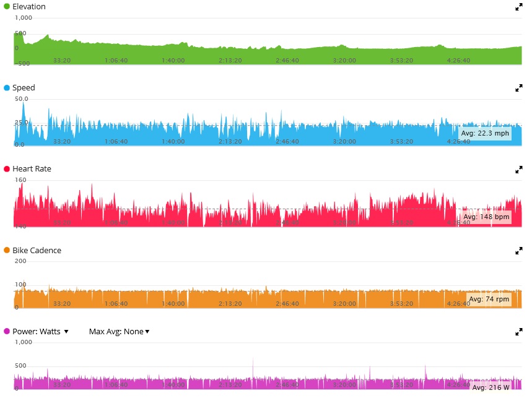
Task: Expand the Bike Cadence chart to full view
Action: (519, 251)
